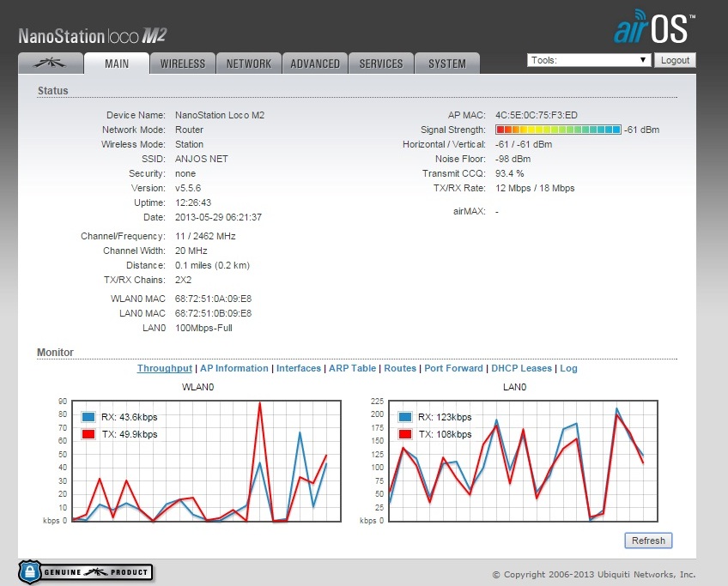The width and height of the screenshot is (728, 586).
Task: Click the WLAN0 throughput graph
Action: click(207, 462)
